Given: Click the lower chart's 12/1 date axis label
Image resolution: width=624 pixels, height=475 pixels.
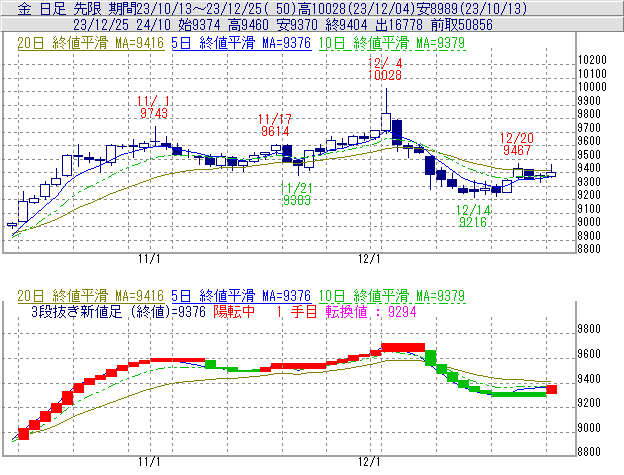Looking at the screenshot, I should point(369,462).
